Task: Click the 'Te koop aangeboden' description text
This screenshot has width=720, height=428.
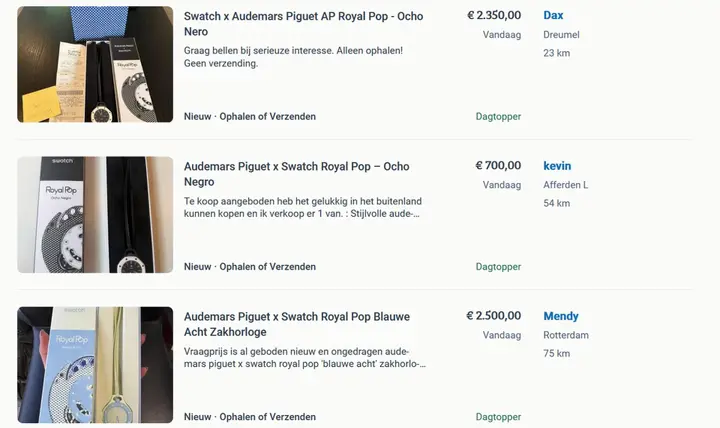Action: coord(303,207)
